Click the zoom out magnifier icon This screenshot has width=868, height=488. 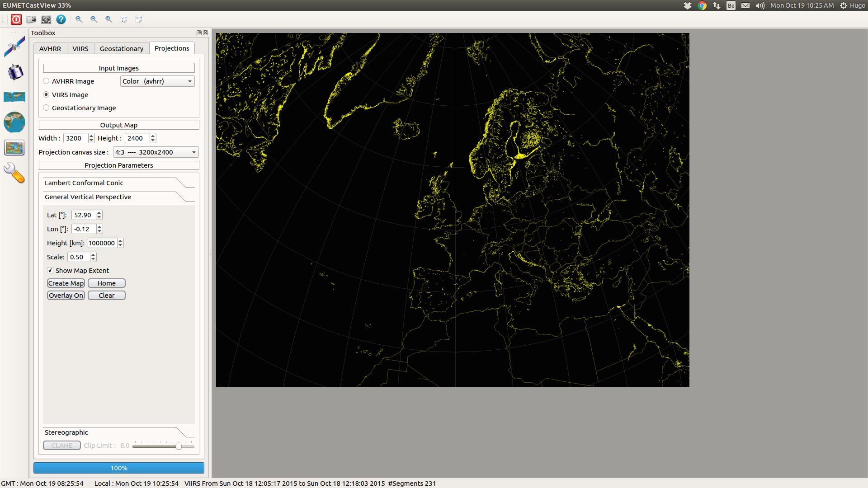click(79, 19)
